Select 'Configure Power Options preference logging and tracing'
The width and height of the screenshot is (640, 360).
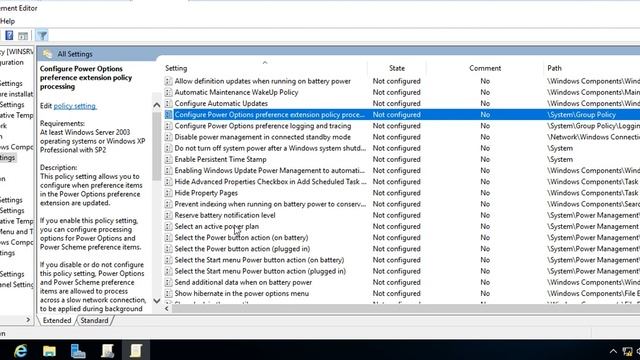coord(262,126)
